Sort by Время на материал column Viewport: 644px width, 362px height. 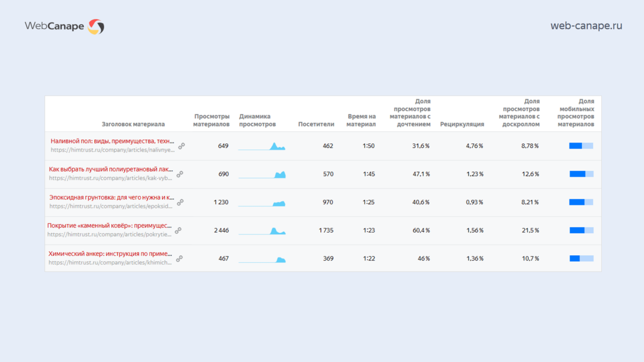tap(361, 120)
